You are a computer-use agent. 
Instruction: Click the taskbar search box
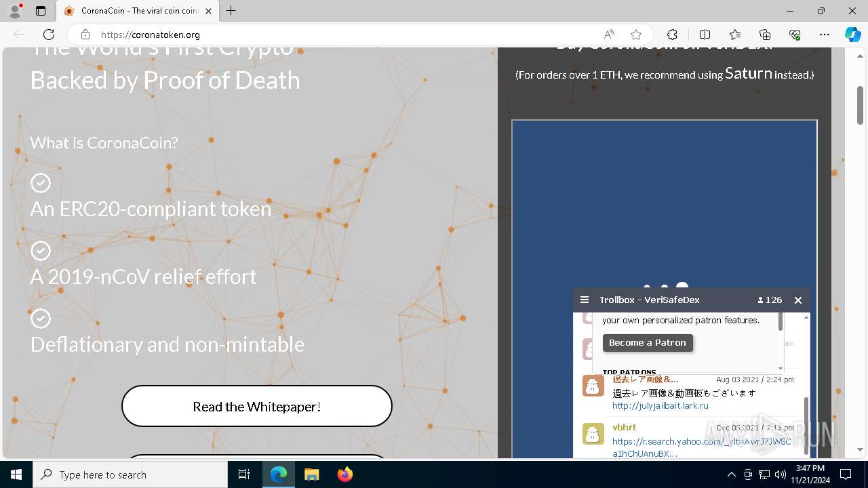click(x=130, y=474)
